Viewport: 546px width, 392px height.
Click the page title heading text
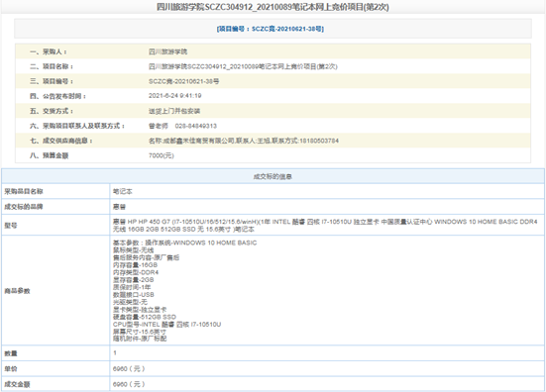tap(273, 7)
